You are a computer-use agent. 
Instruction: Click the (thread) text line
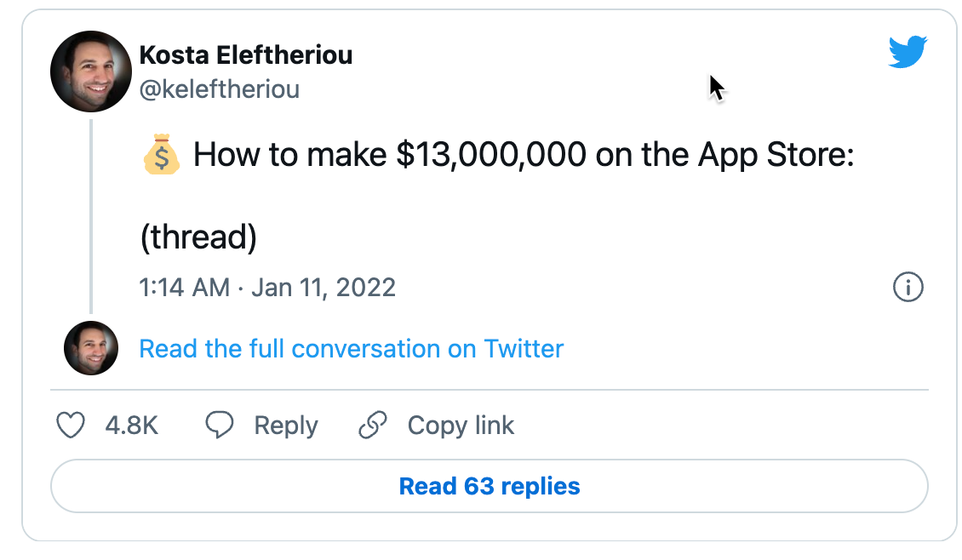(198, 237)
